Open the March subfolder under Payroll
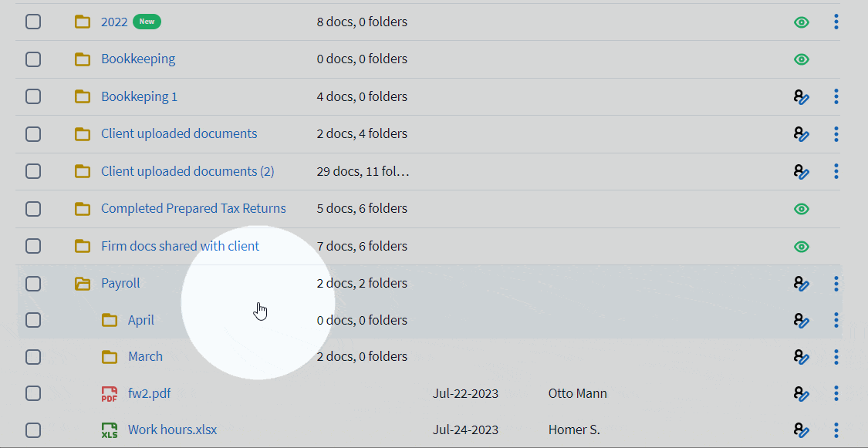 [145, 357]
